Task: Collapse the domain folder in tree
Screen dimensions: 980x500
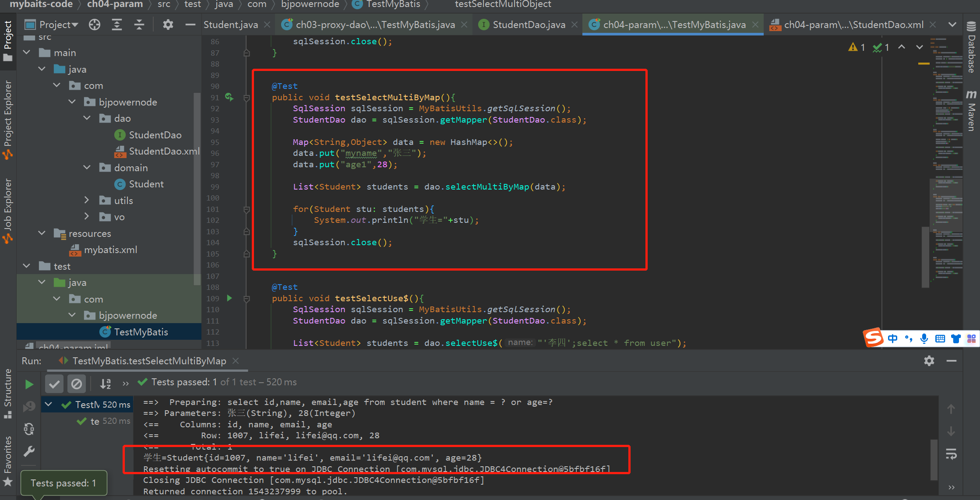Action: pos(87,168)
